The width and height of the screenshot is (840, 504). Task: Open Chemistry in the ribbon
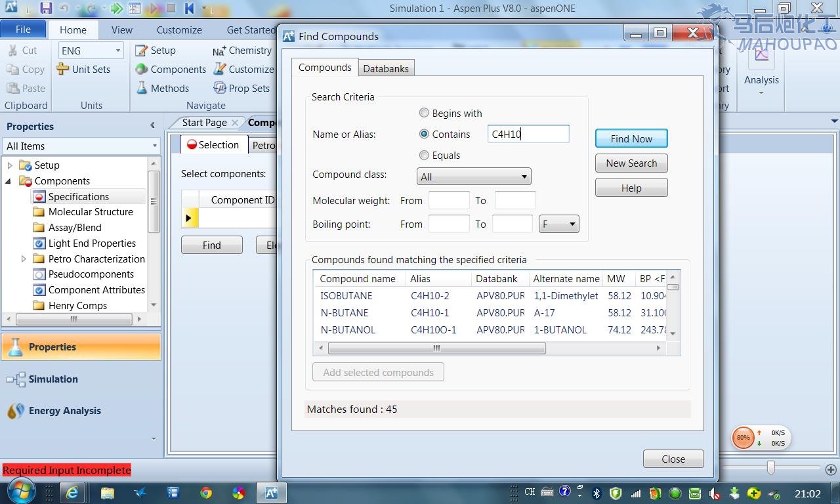(x=241, y=50)
